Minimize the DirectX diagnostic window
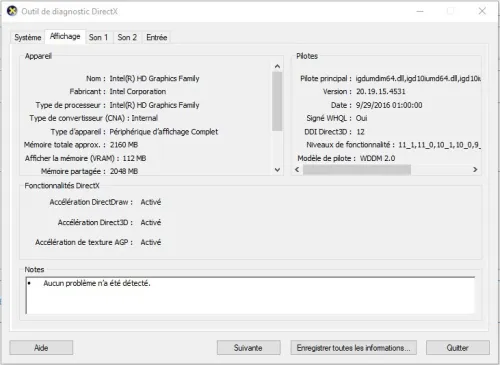The image size is (500, 365). (420, 11)
